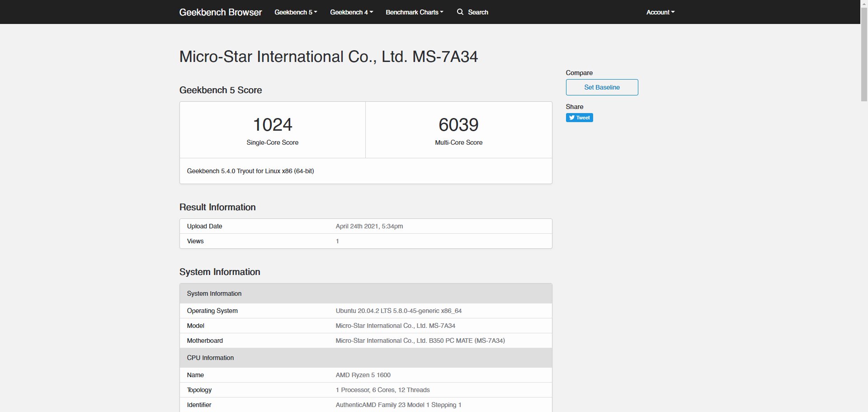Click the Geekbench 5 Score heading
Viewport: 868px width, 412px height.
point(221,90)
